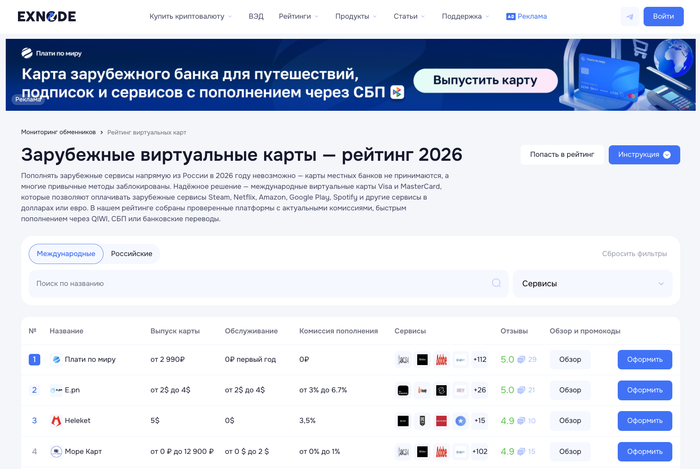This screenshot has height=469, width=700.
Task: Click rank badge 1 in the table
Action: click(x=34, y=360)
